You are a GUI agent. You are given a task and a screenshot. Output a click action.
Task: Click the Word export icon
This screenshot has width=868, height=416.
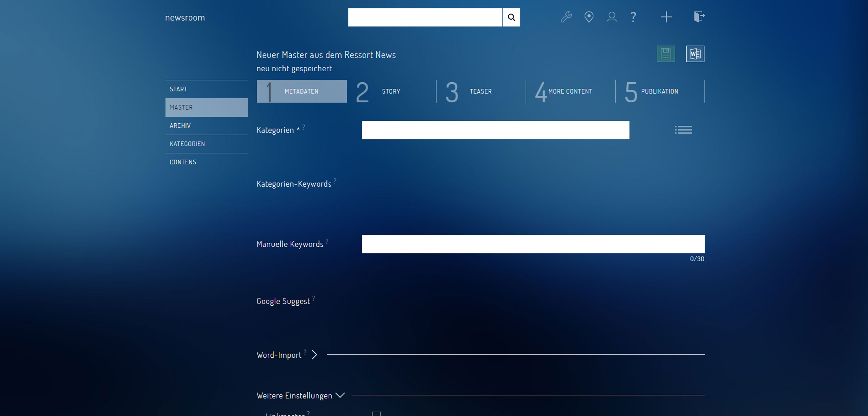695,53
